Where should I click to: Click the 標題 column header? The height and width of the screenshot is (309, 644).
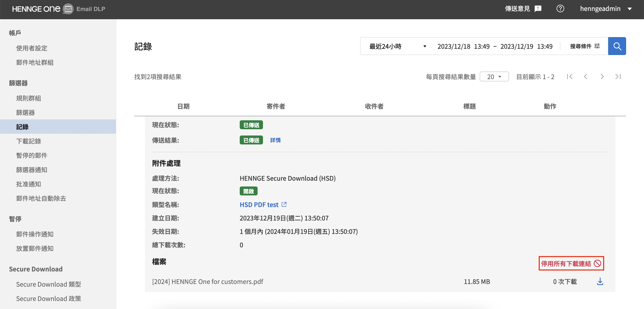pos(469,106)
